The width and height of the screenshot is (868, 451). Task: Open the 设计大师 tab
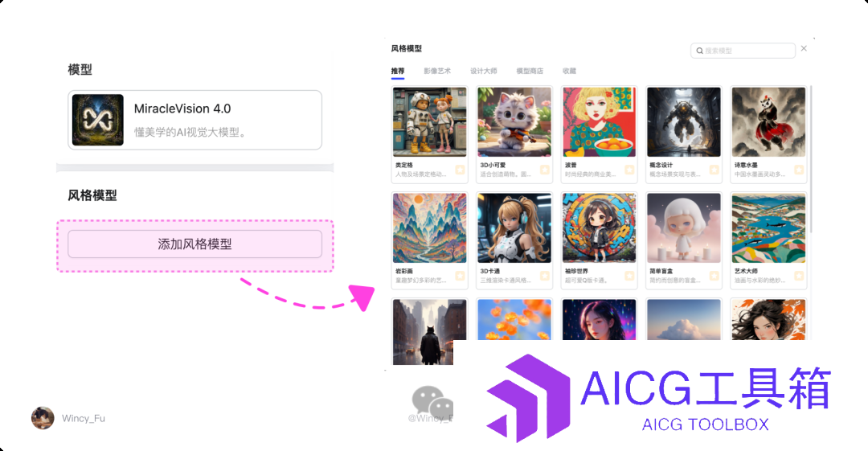[484, 71]
